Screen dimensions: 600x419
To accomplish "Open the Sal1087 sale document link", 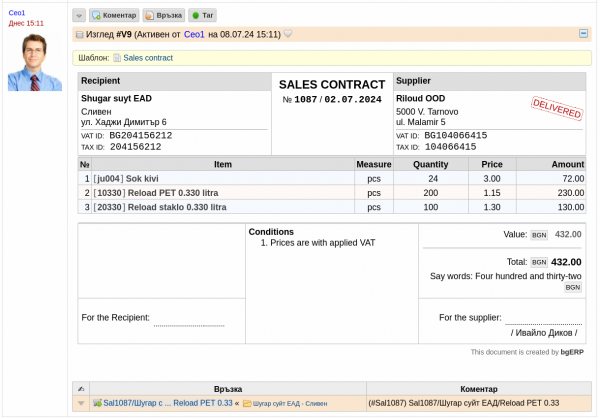I will point(162,403).
